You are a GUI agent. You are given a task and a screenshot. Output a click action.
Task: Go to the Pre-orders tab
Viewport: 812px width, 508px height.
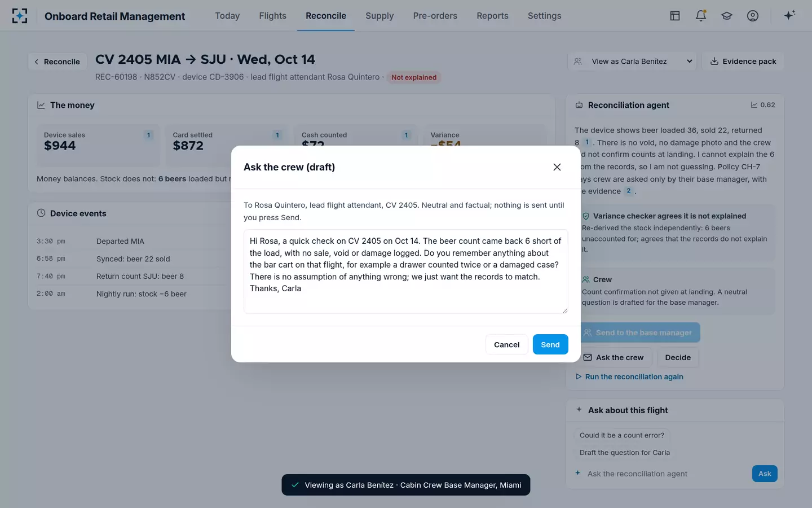pyautogui.click(x=435, y=16)
